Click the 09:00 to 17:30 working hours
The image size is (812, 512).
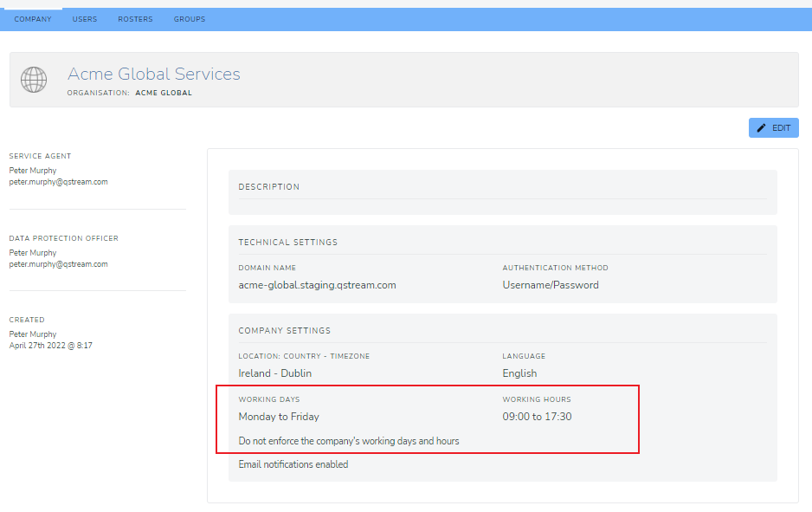(x=537, y=417)
